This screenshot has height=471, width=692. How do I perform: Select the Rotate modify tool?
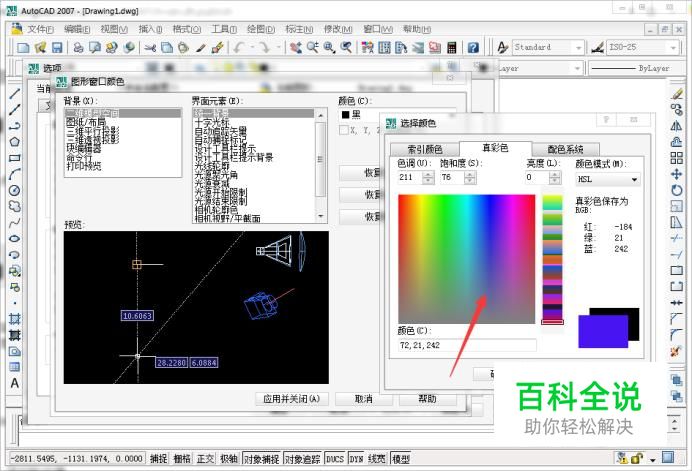(676, 190)
